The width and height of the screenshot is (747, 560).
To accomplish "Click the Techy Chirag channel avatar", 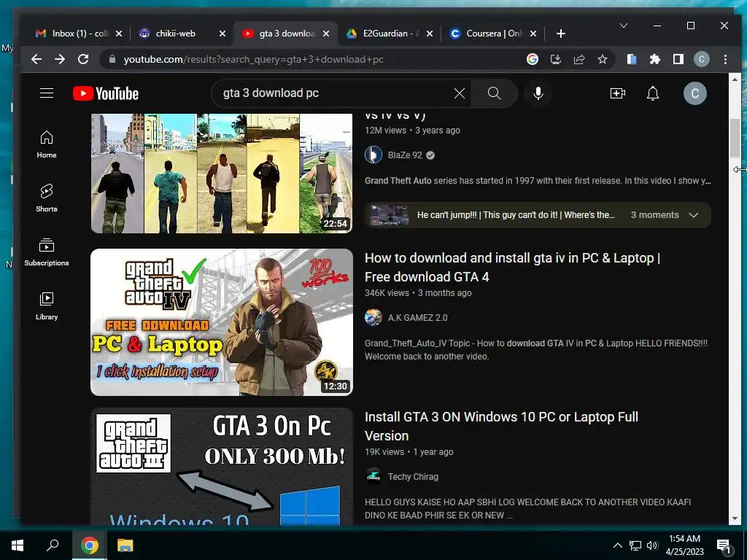I will point(373,476).
